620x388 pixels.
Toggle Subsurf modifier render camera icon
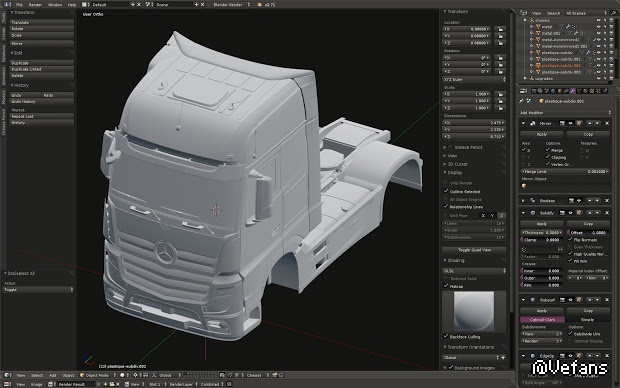(x=562, y=300)
